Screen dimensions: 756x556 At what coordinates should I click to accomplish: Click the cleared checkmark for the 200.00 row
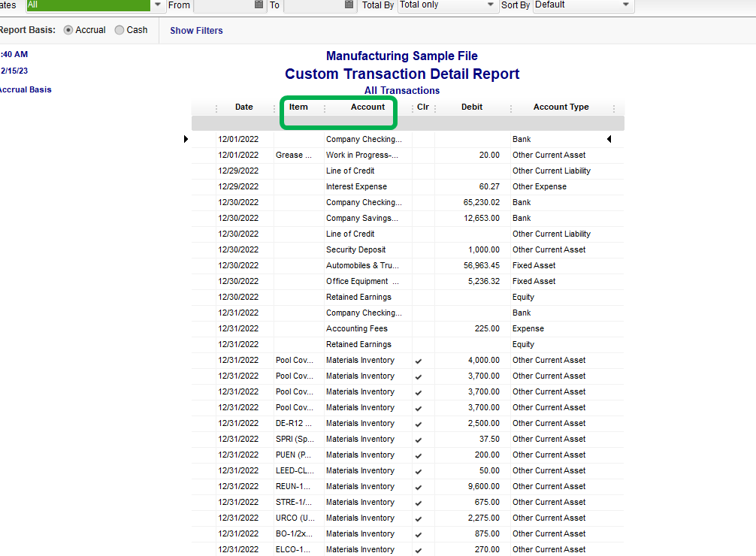click(419, 456)
